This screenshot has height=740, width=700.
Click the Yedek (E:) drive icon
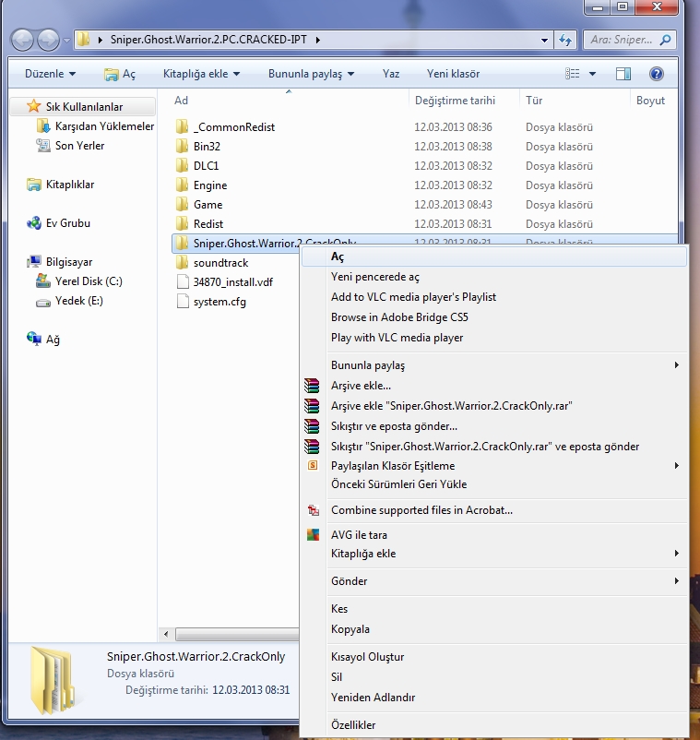[43, 302]
